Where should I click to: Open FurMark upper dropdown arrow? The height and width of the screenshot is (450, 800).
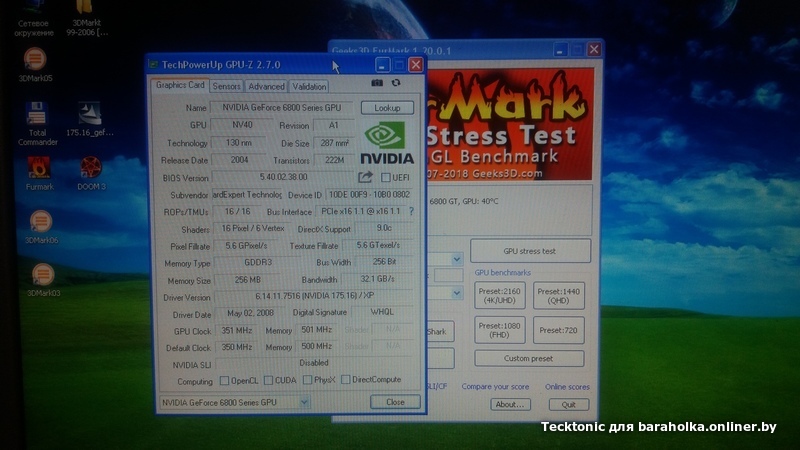pyautogui.click(x=457, y=259)
